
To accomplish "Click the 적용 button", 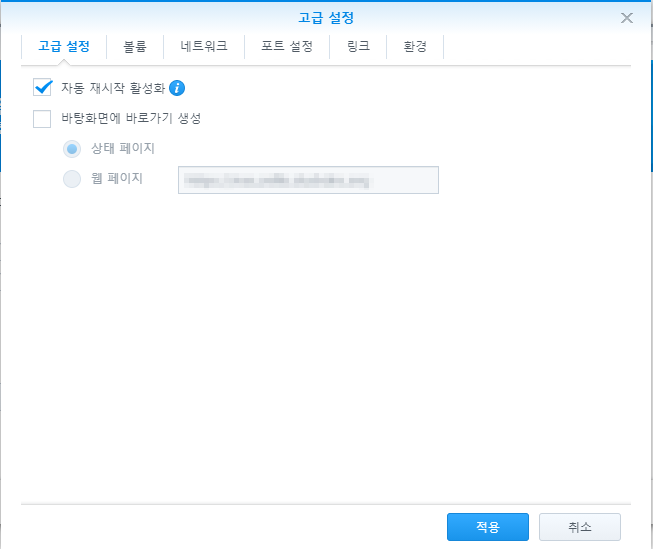I will coord(488,527).
